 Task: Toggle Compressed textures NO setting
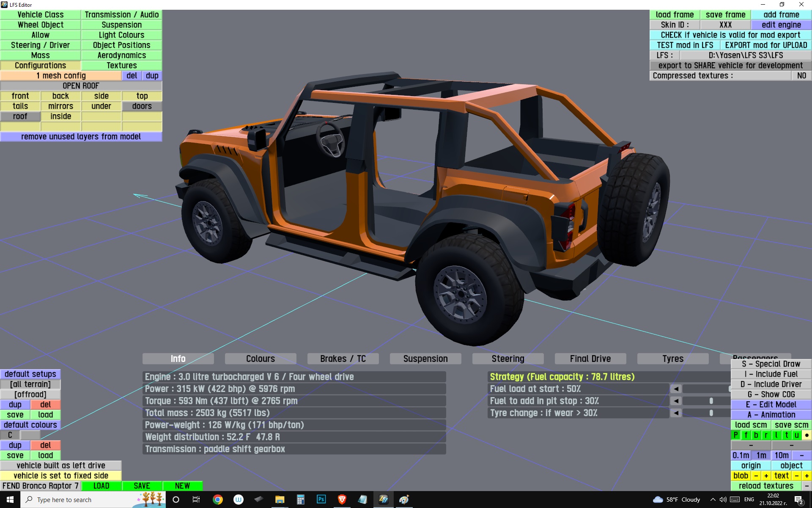point(801,76)
